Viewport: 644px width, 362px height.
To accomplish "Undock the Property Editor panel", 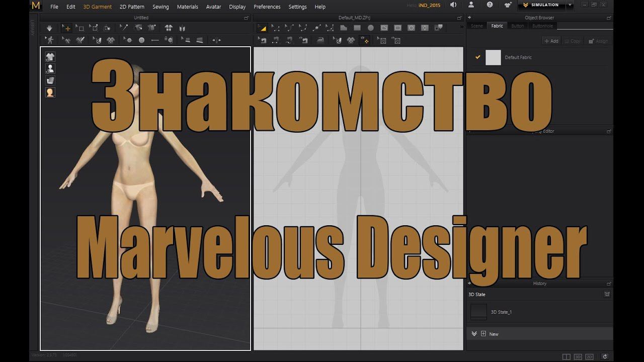I will 609,131.
